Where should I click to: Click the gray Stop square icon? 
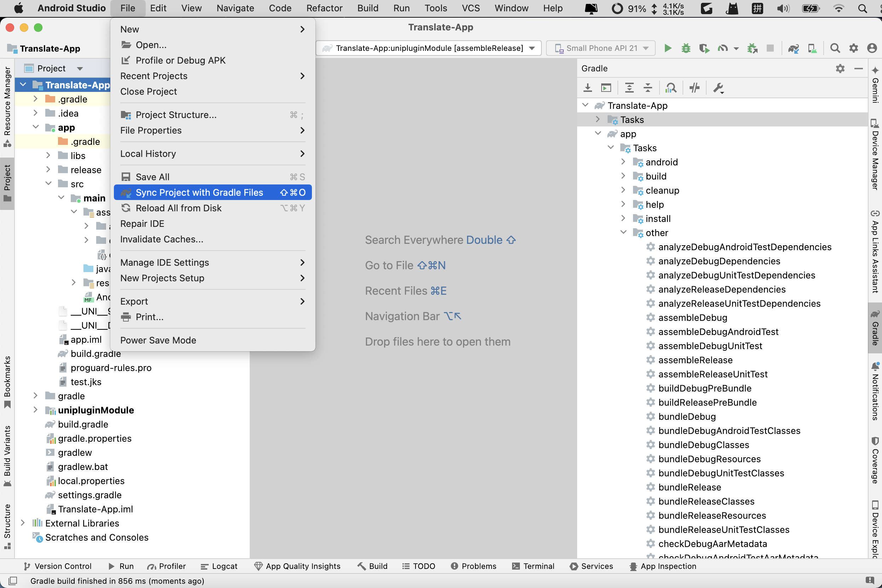tap(770, 48)
